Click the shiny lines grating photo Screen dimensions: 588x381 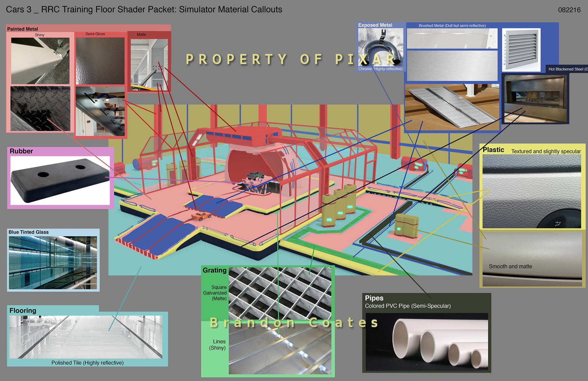click(280, 349)
